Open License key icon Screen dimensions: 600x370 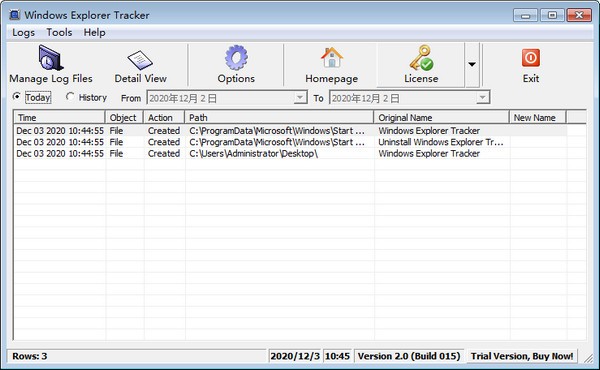421,58
